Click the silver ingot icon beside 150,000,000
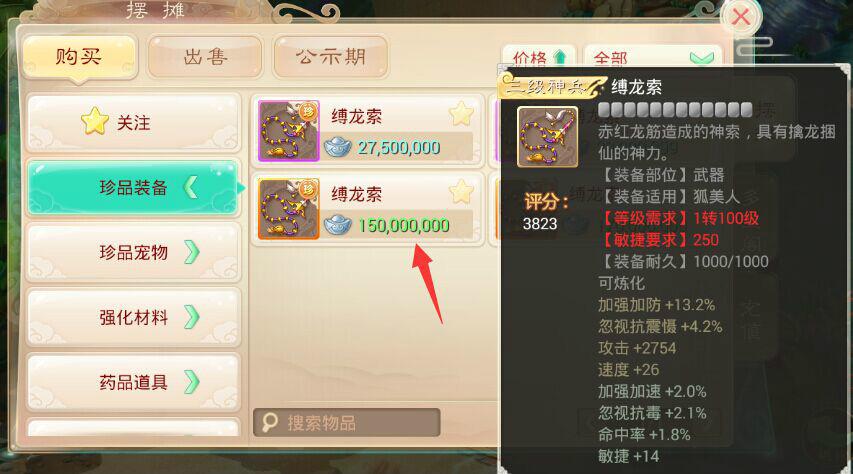 point(337,225)
